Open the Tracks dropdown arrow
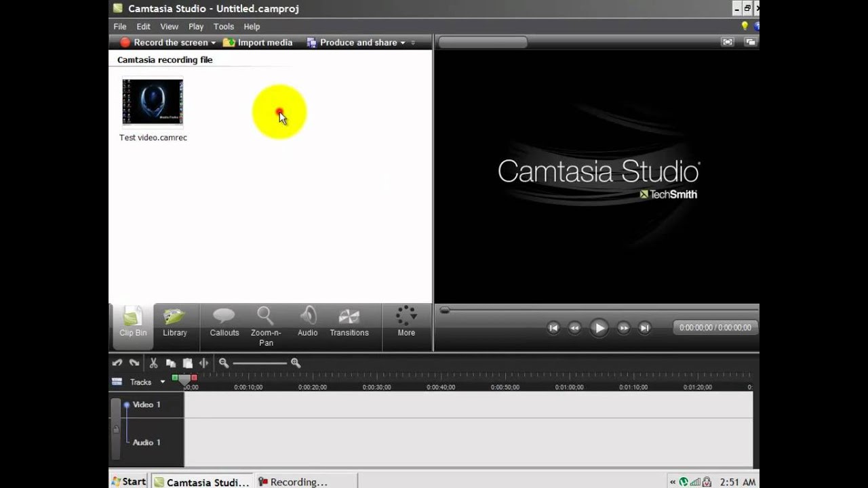The width and height of the screenshot is (868, 488). click(x=162, y=382)
